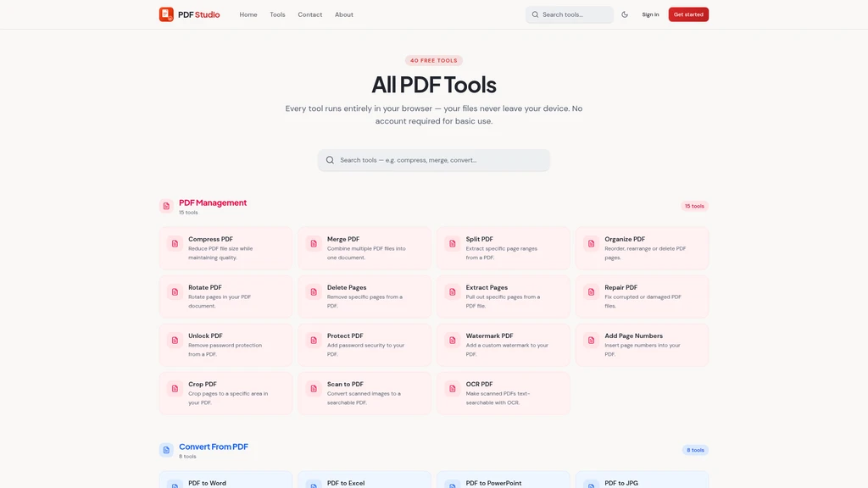Open the Protect PDF tool title
Image resolution: width=868 pixels, height=488 pixels.
click(345, 335)
